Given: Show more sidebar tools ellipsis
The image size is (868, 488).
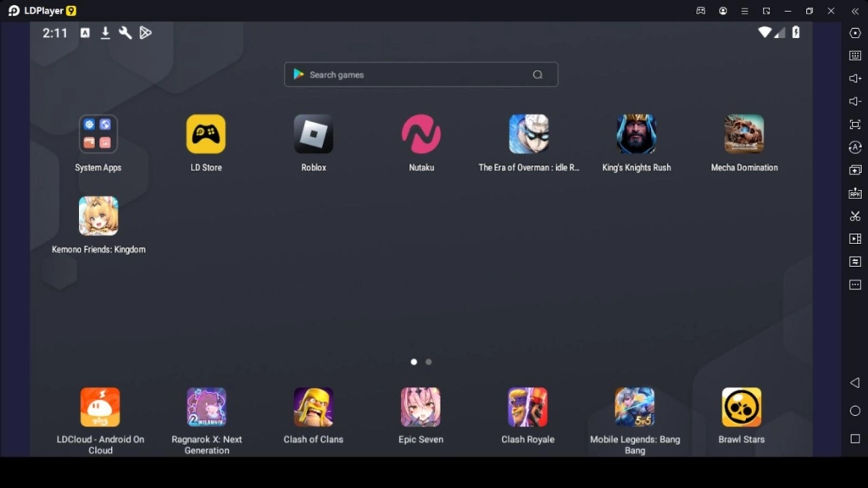Looking at the screenshot, I should [854, 285].
